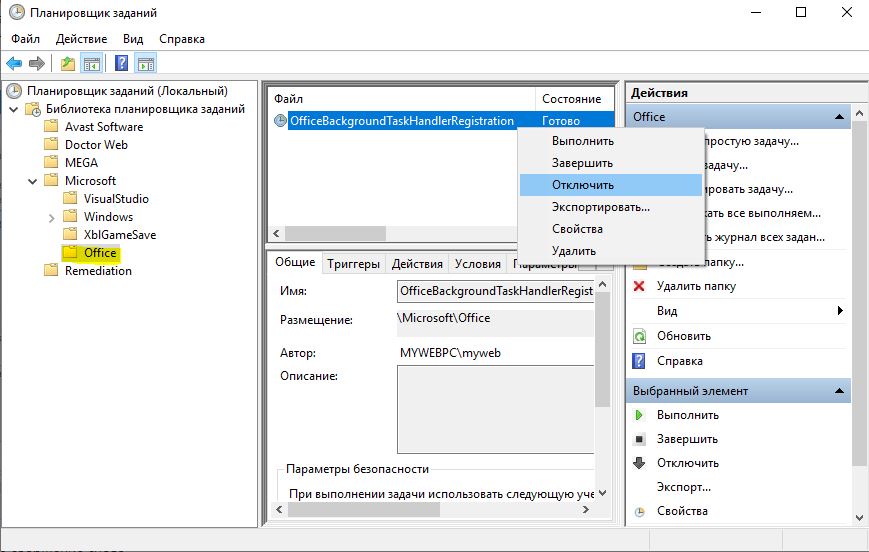Screen dimensions: 869x552
Task: Click the task list horizontal scrollbar thumb
Action: [335, 233]
